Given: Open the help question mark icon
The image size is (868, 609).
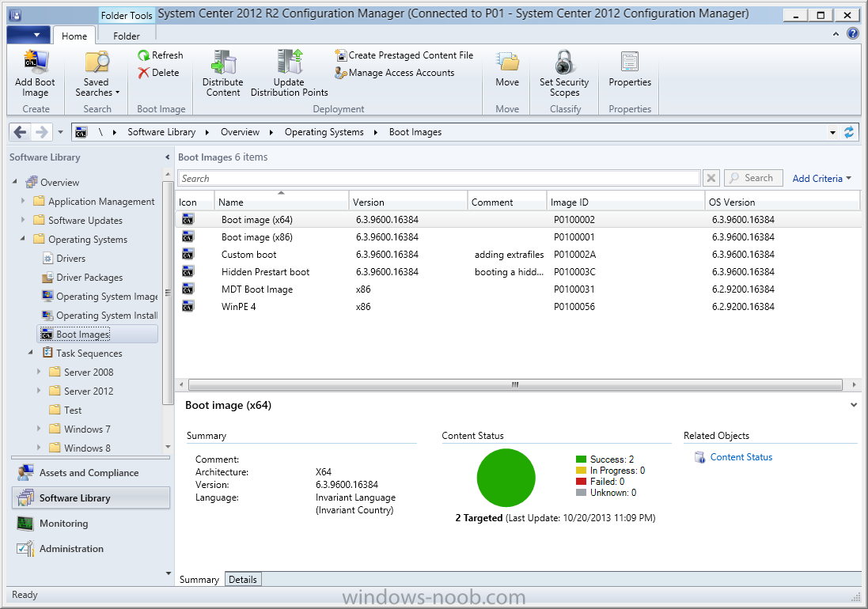Looking at the screenshot, I should (853, 34).
